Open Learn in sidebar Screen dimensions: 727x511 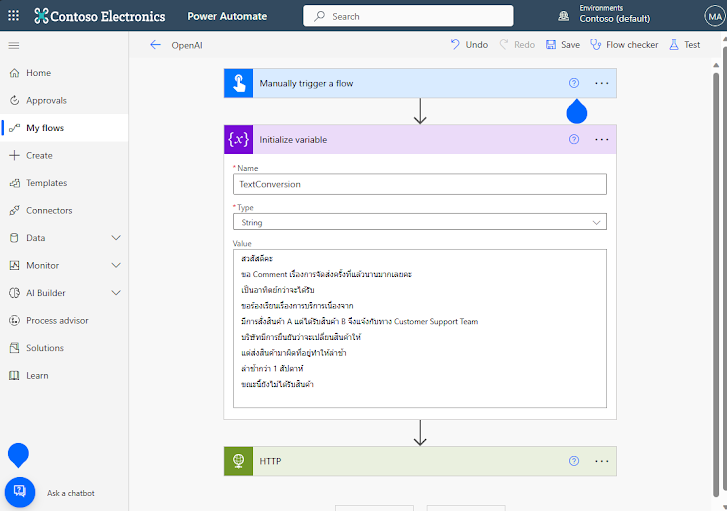pyautogui.click(x=64, y=376)
